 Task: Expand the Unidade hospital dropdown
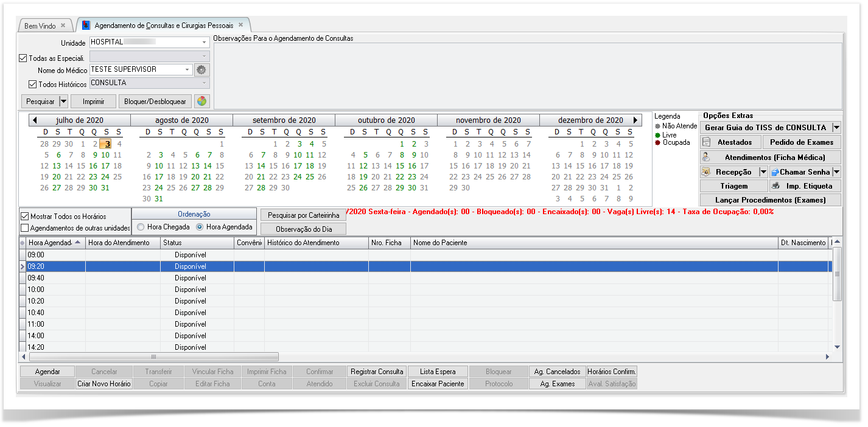tap(204, 43)
